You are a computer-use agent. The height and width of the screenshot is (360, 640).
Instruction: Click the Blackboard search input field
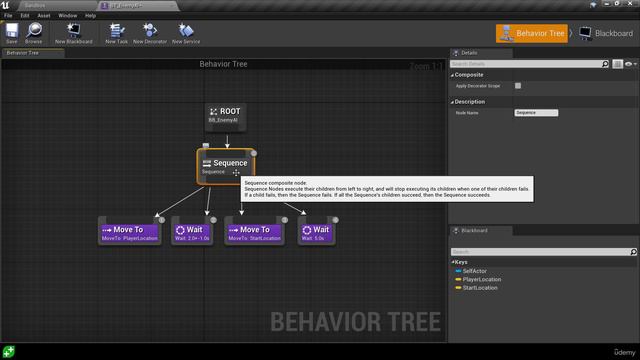(x=540, y=252)
